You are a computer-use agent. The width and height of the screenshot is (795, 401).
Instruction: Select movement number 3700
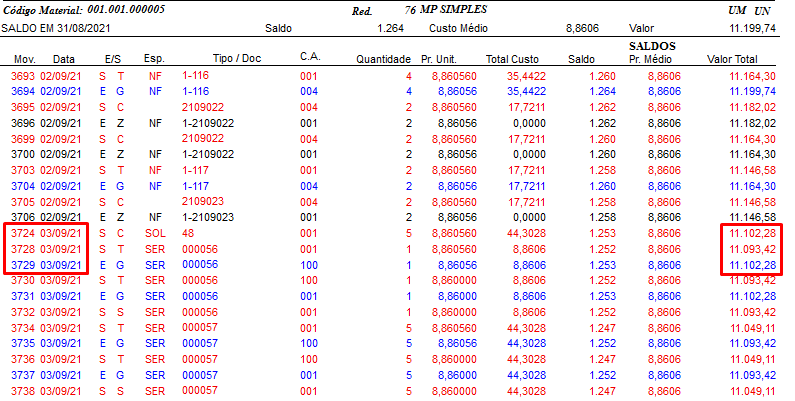coord(23,155)
